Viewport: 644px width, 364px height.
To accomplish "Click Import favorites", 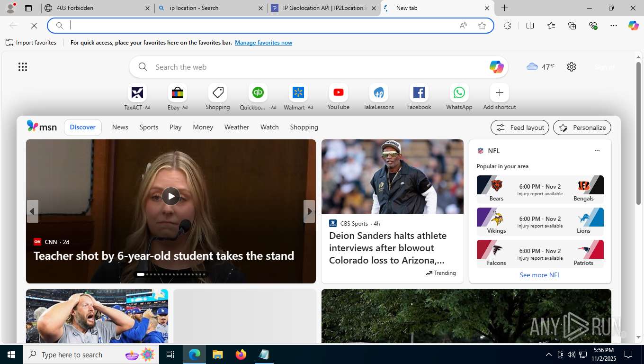I will tap(31, 43).
